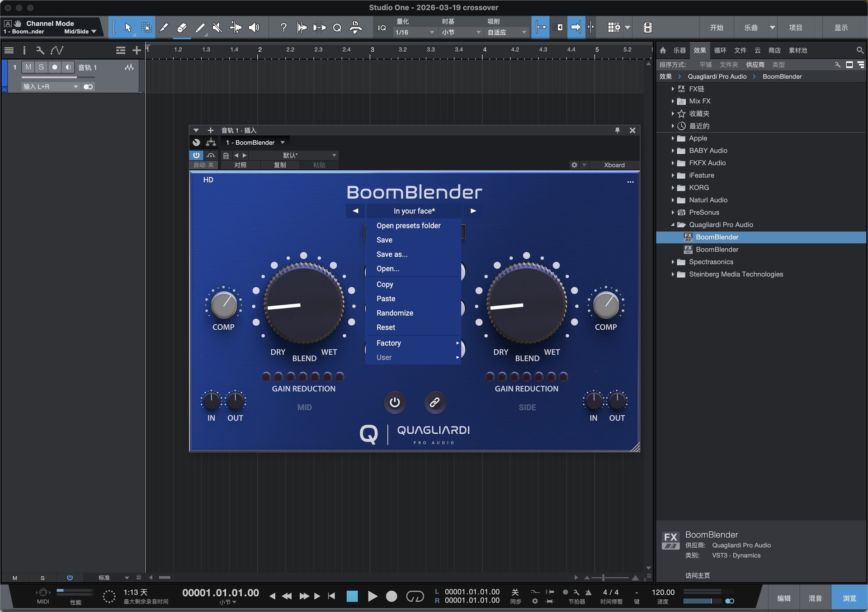868x612 pixels.
Task: Toggle the BoomBlender central power button
Action: [395, 402]
